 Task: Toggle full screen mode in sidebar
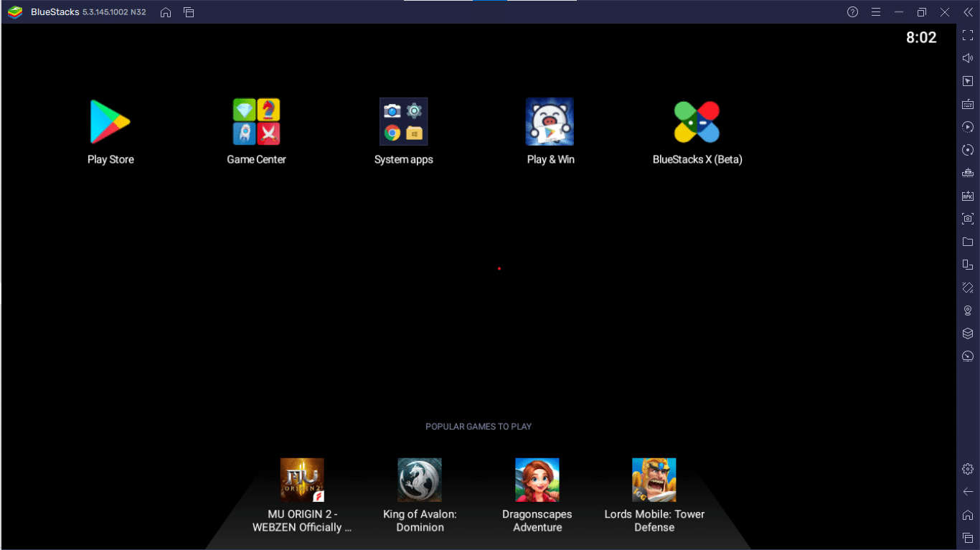coord(968,35)
